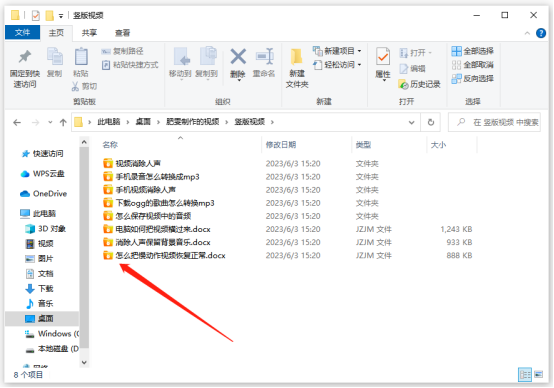The width and height of the screenshot is (554, 388).
Task: Expand the address bar history dropdown
Action: click(412, 123)
